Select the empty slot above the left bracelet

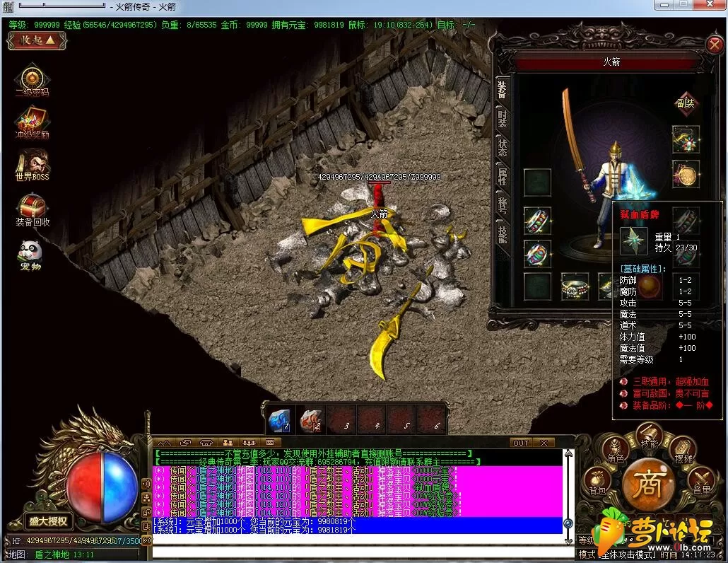coord(538,182)
